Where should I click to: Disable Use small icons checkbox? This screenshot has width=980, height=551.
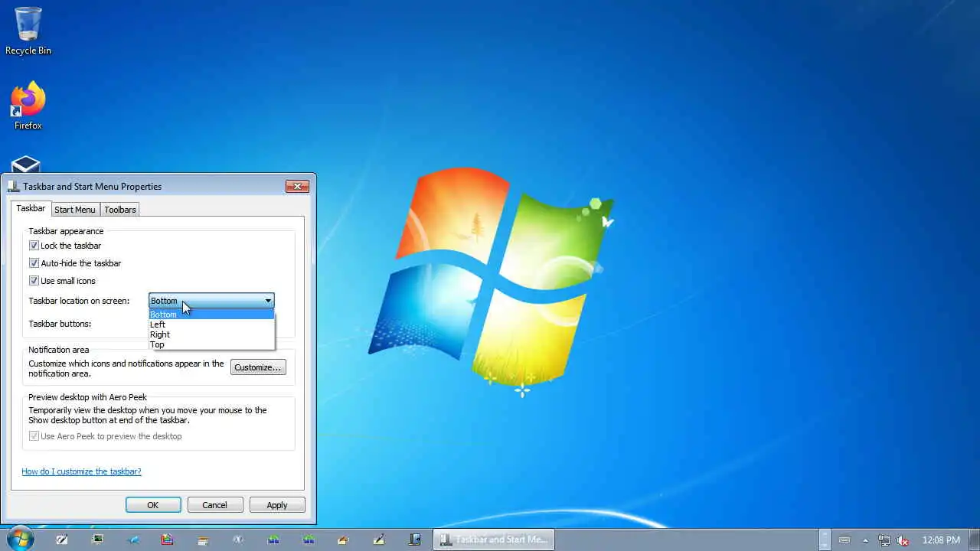[x=34, y=281]
